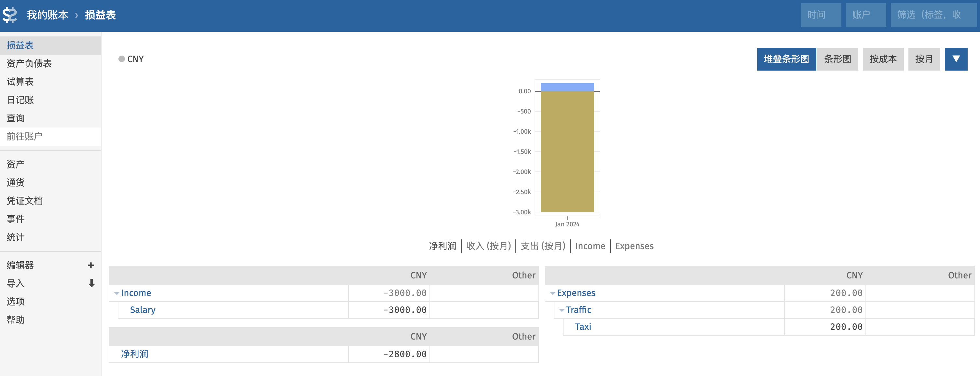The width and height of the screenshot is (980, 376).
Task: Click the plus icon beside 编辑器
Action: tap(91, 265)
